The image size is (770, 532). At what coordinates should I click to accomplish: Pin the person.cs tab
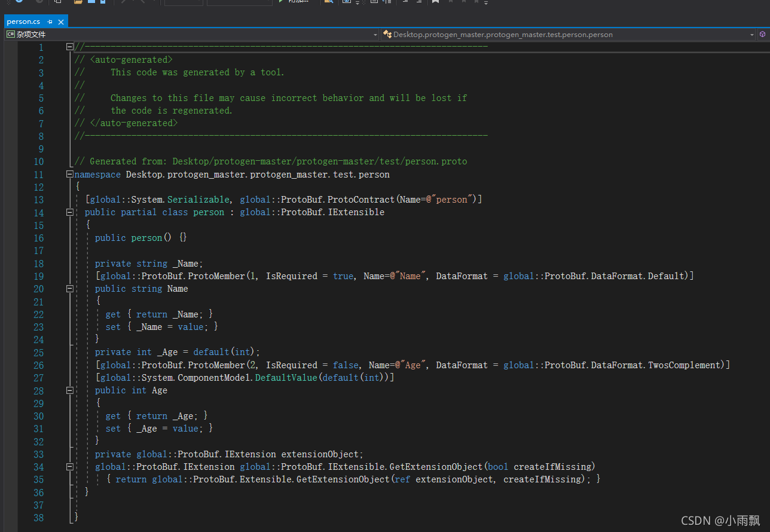click(50, 21)
